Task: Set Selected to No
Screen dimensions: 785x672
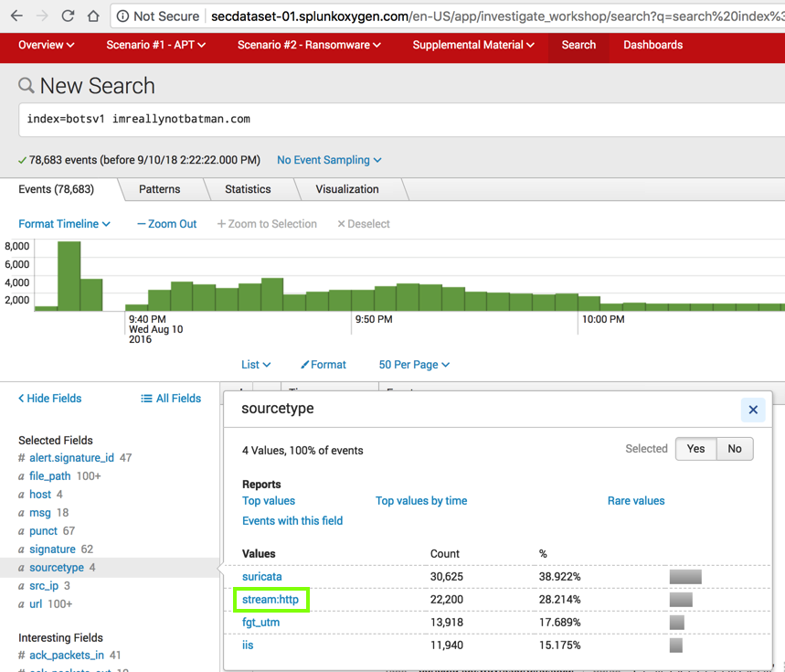Action: 735,449
